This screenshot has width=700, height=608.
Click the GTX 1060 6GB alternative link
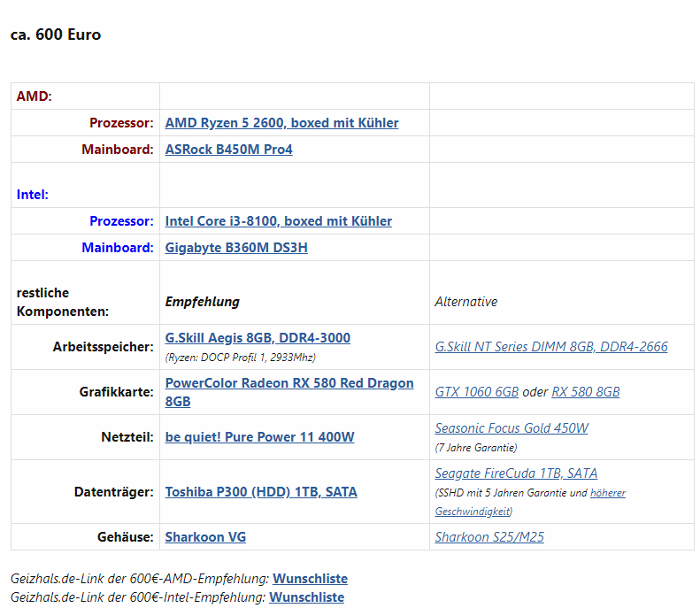click(x=477, y=392)
